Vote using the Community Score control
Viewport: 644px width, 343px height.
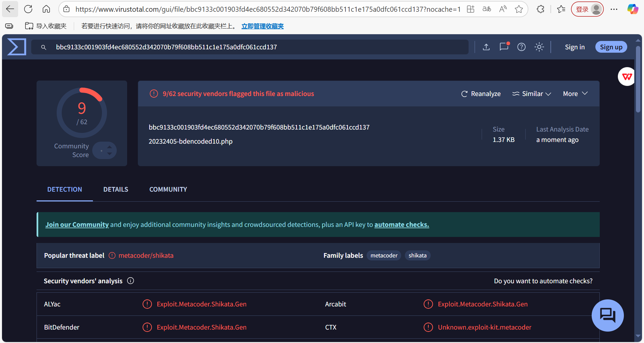pos(105,150)
